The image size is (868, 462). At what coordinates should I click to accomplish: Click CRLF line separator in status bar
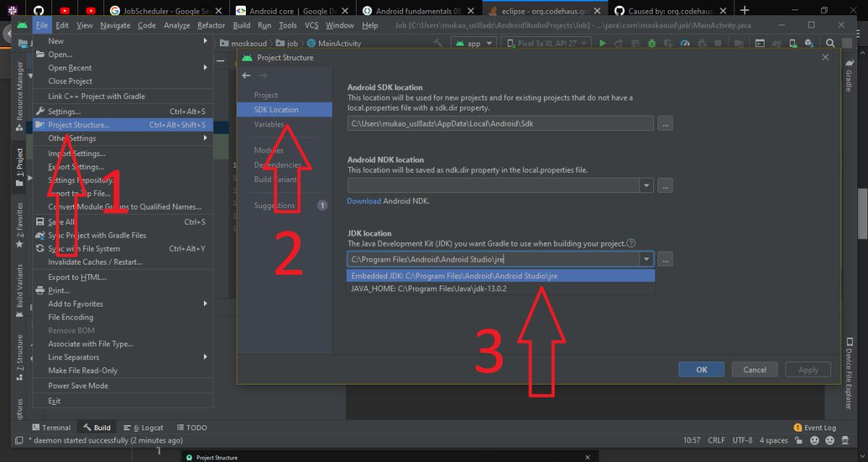tap(716, 440)
